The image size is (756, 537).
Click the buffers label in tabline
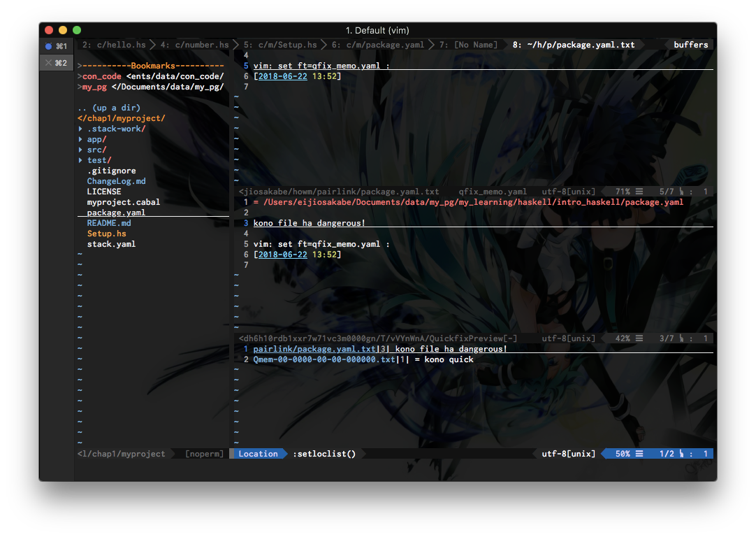tap(690, 45)
